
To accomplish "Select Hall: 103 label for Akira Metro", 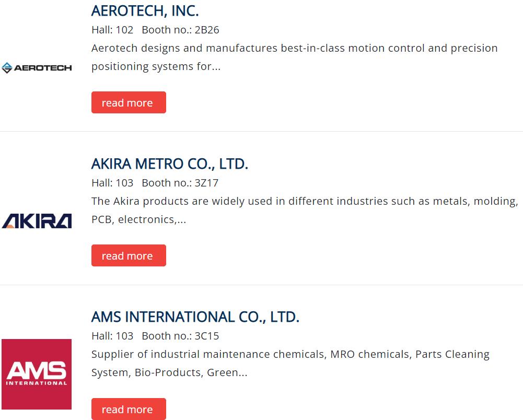I will [x=112, y=183].
